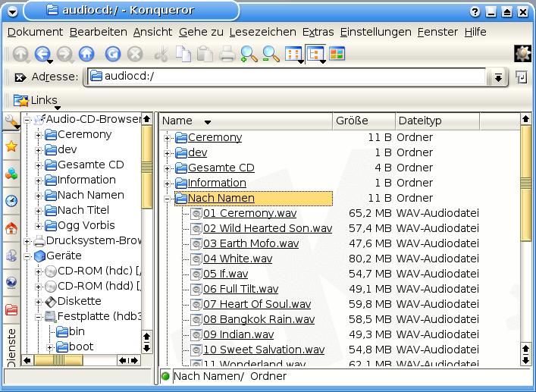Expand Drucksystem-Browser in the sidebar
This screenshot has width=536, height=392.
pos(27,241)
